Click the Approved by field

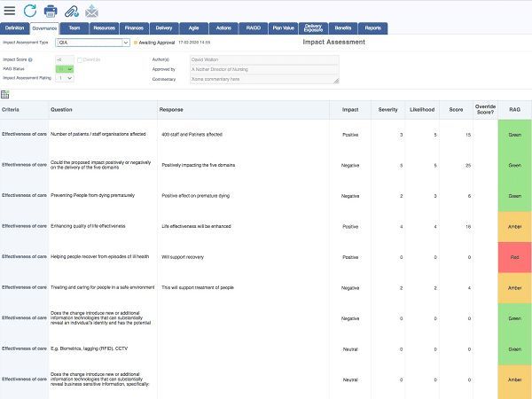264,69
